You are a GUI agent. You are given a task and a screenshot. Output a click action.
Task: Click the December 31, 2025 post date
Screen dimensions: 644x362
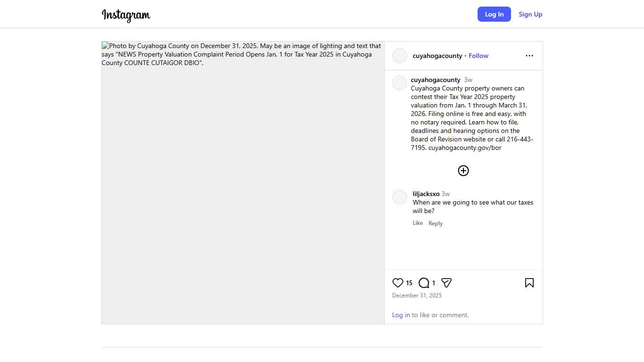[x=417, y=296]
